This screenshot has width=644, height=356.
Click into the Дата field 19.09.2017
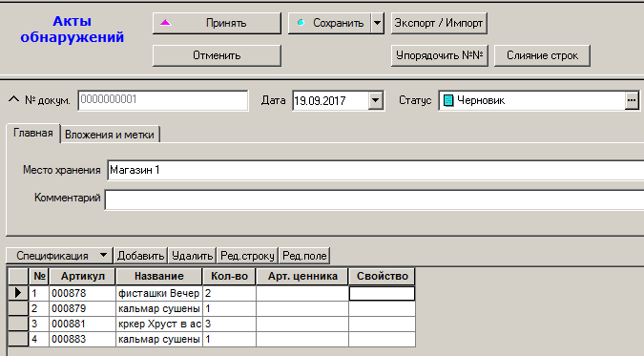point(330,101)
